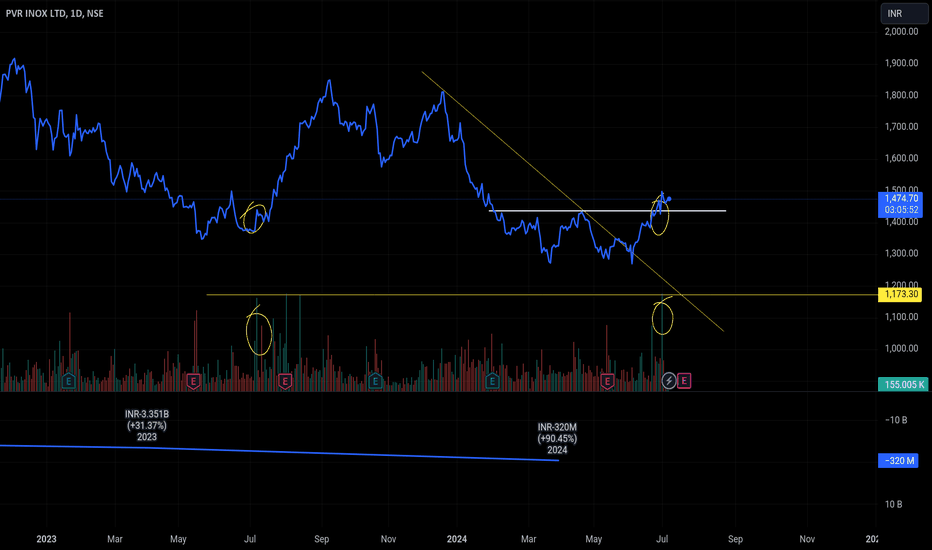The height and width of the screenshot is (550, 932).
Task: Click the Mar label after 2023
Action: (115, 539)
